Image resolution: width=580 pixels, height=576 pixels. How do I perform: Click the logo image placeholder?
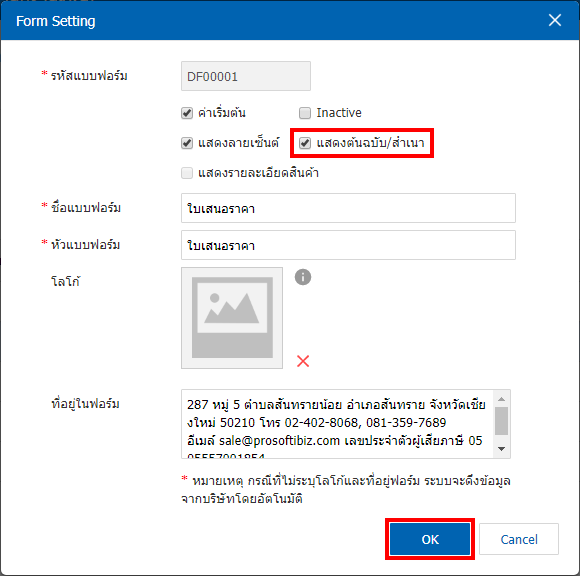pyautogui.click(x=232, y=318)
